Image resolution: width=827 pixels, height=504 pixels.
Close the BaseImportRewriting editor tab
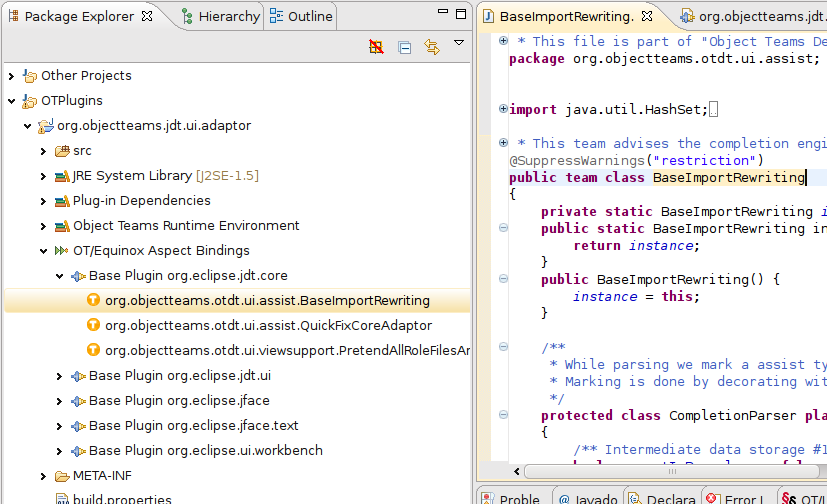647,16
